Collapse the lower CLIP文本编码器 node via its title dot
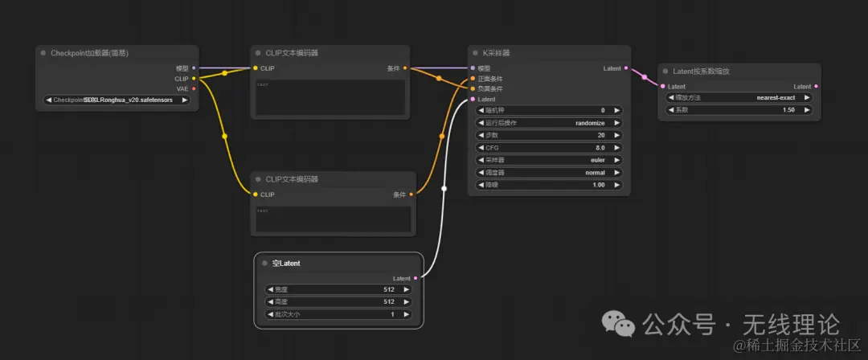 (x=258, y=179)
